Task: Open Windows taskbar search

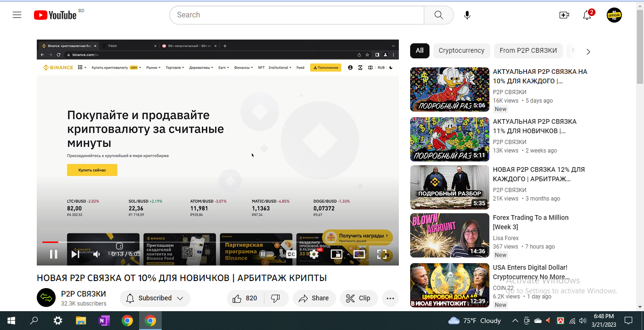Action: (x=34, y=321)
